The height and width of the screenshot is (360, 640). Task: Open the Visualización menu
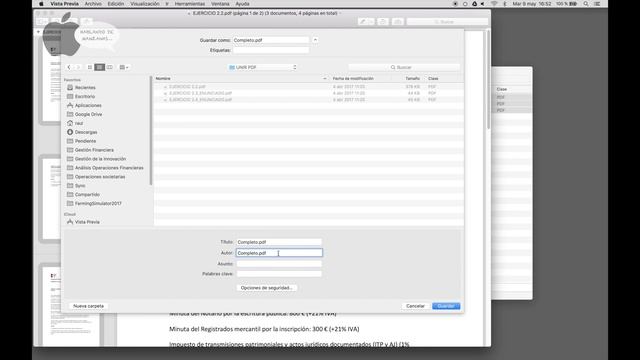145,4
